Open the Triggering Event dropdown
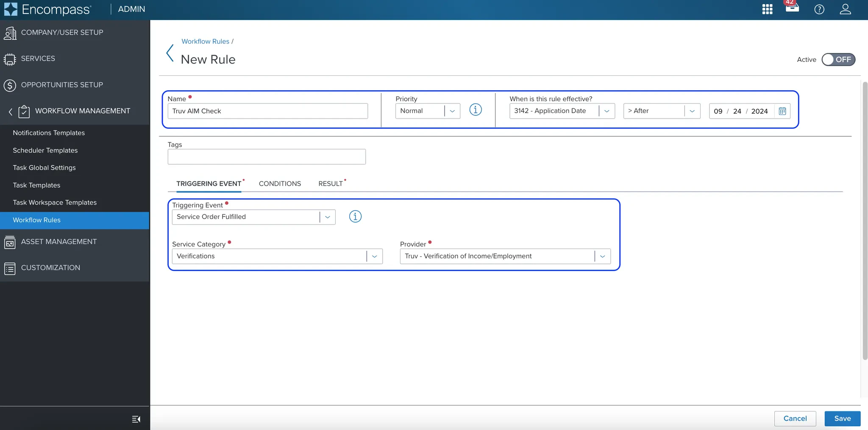Viewport: 868px width, 430px height. [x=253, y=217]
